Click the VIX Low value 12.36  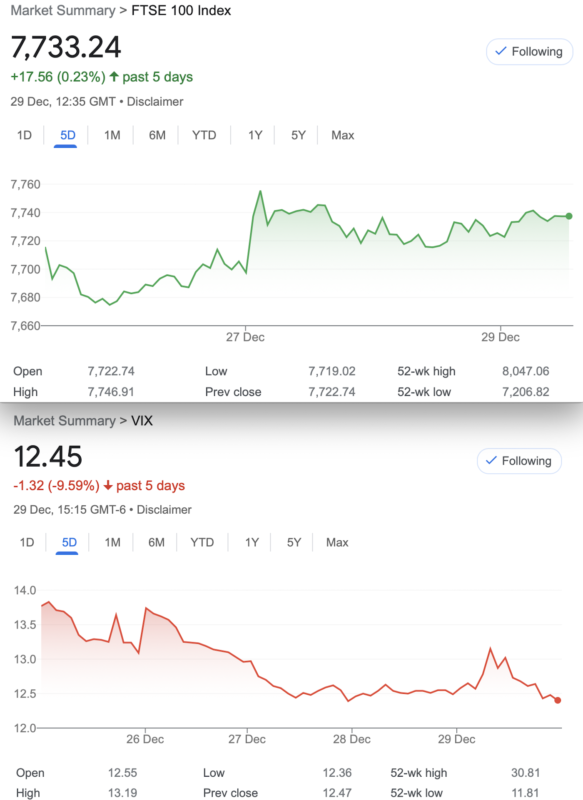tap(337, 773)
